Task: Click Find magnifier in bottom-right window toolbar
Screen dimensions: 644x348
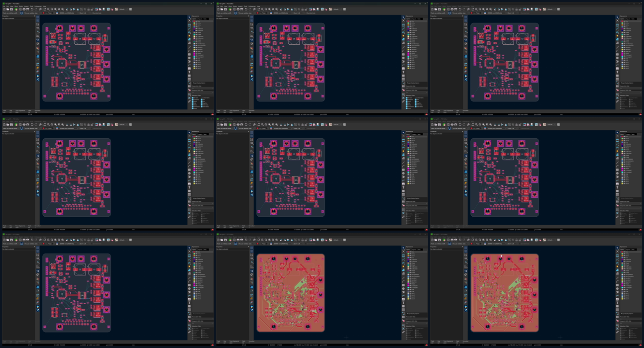Action: (468, 240)
